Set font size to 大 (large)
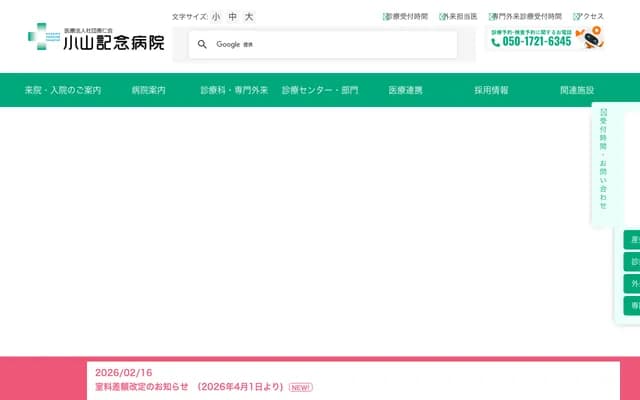Viewport: 640px width, 400px height. point(249,17)
